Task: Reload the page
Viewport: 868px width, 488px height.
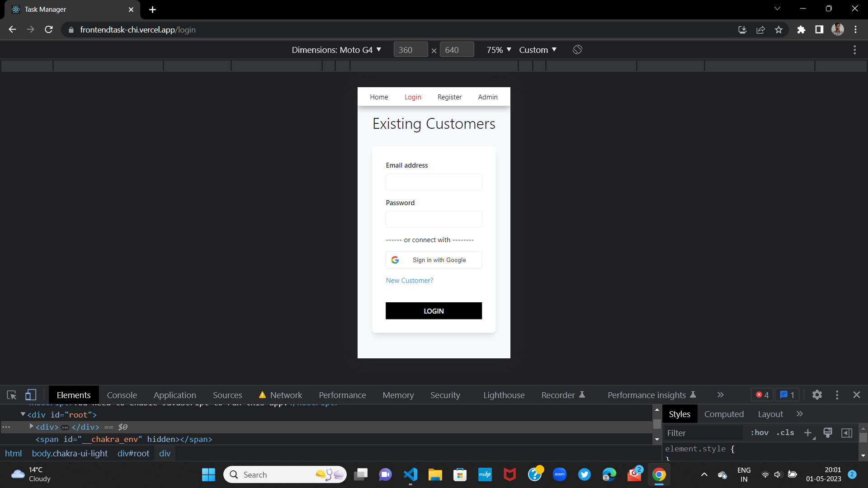Action: click(x=49, y=30)
